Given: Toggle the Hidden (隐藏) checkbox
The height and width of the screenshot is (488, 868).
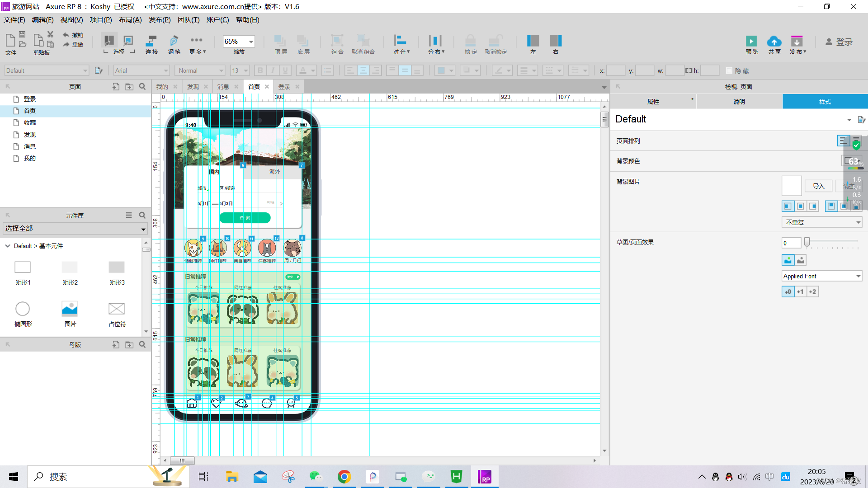Looking at the screenshot, I should coord(729,71).
